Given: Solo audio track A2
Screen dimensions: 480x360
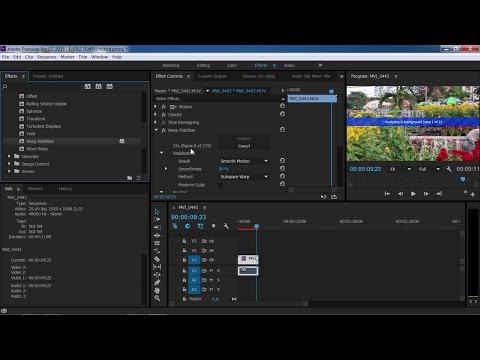Looking at the screenshot, I should coord(218,280).
